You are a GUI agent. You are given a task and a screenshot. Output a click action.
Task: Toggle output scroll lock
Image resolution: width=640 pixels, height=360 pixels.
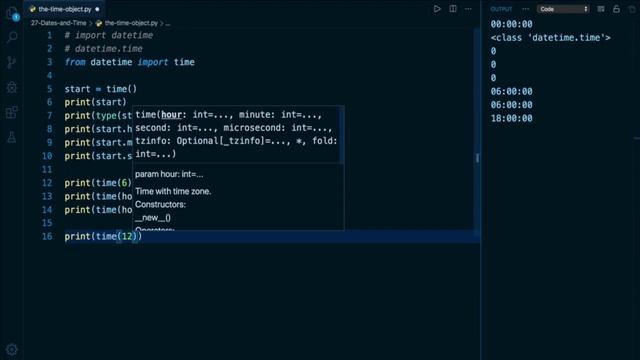click(616, 9)
